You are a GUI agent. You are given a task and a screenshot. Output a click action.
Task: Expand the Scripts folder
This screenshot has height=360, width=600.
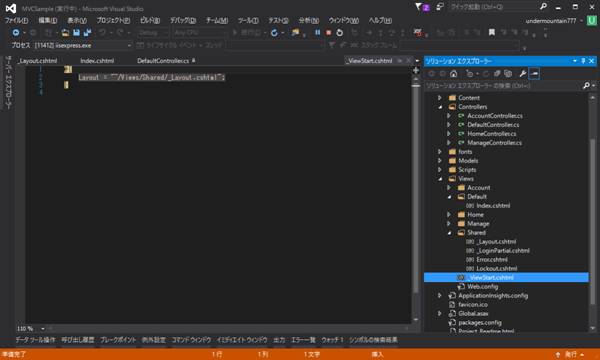tap(440, 170)
